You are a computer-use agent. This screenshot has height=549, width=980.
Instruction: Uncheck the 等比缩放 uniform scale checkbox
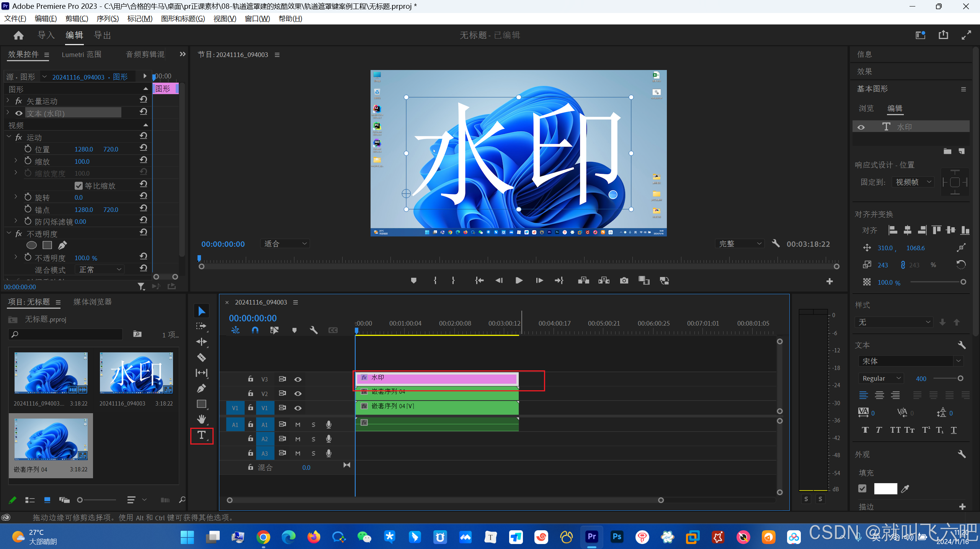click(x=78, y=186)
